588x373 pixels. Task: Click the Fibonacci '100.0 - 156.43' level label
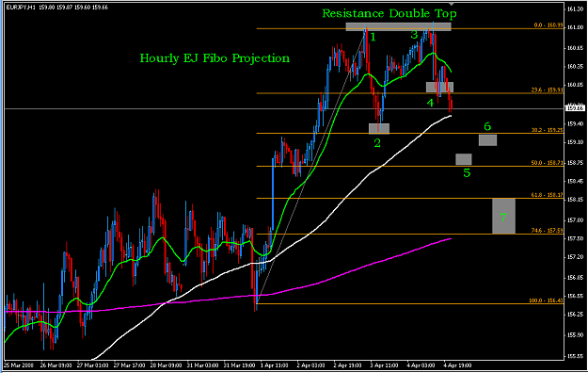pyautogui.click(x=546, y=300)
